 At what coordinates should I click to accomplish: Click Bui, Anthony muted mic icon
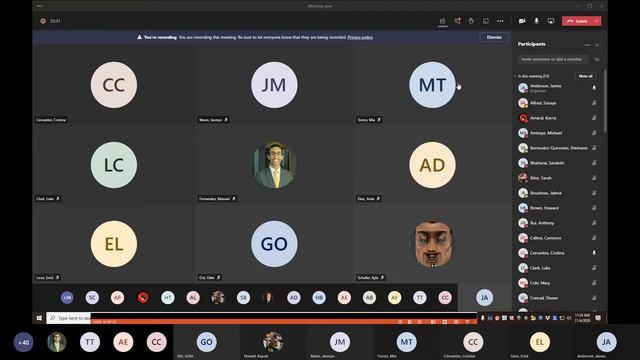594,223
